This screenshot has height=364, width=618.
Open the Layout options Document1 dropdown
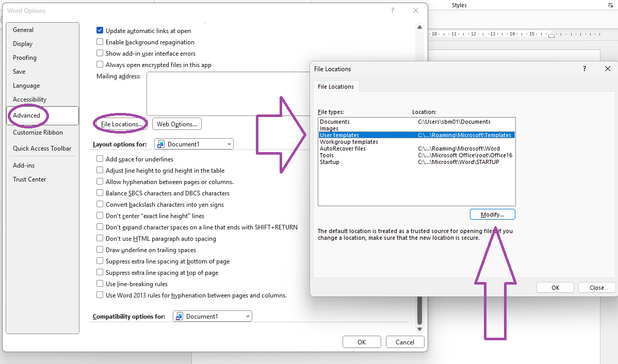tap(228, 144)
